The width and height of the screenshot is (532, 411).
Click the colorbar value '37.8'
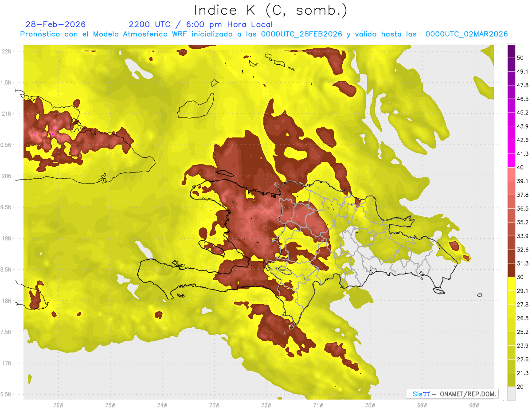(523, 195)
